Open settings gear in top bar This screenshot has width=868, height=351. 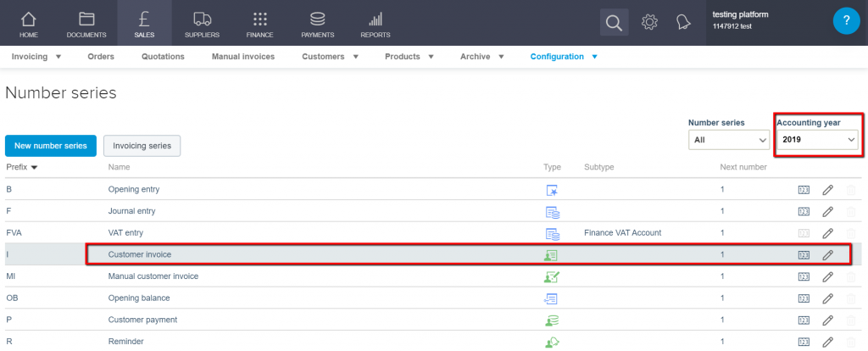[649, 22]
